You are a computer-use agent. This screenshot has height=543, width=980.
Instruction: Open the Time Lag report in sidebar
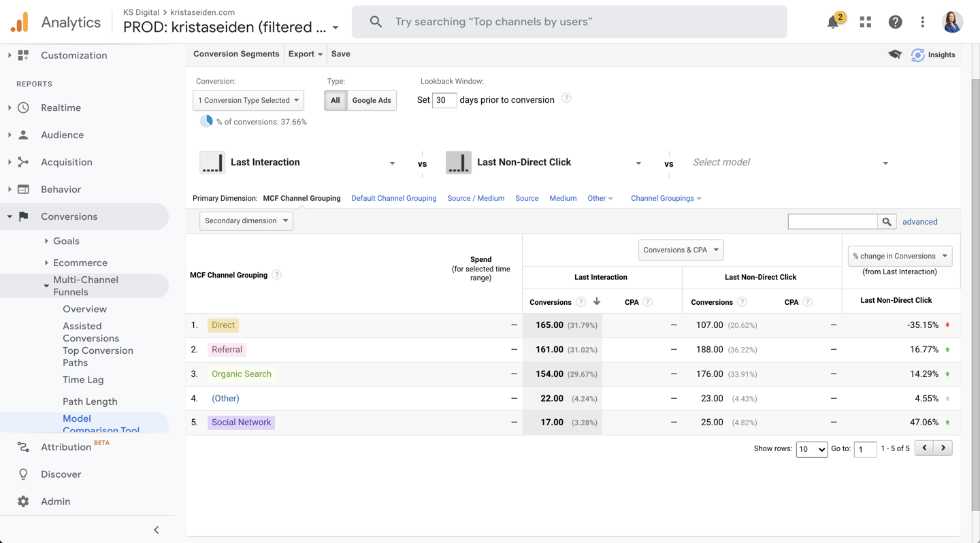point(83,380)
